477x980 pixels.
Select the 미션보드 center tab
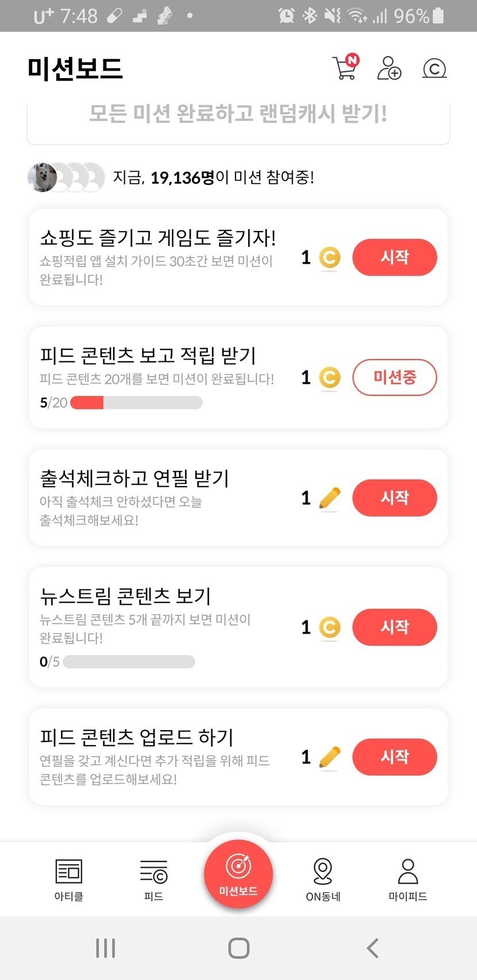coord(238,874)
